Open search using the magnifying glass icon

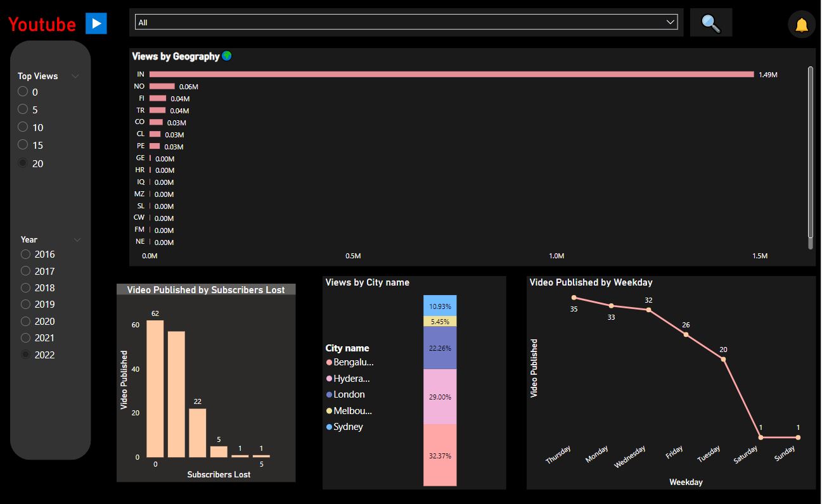tap(710, 22)
